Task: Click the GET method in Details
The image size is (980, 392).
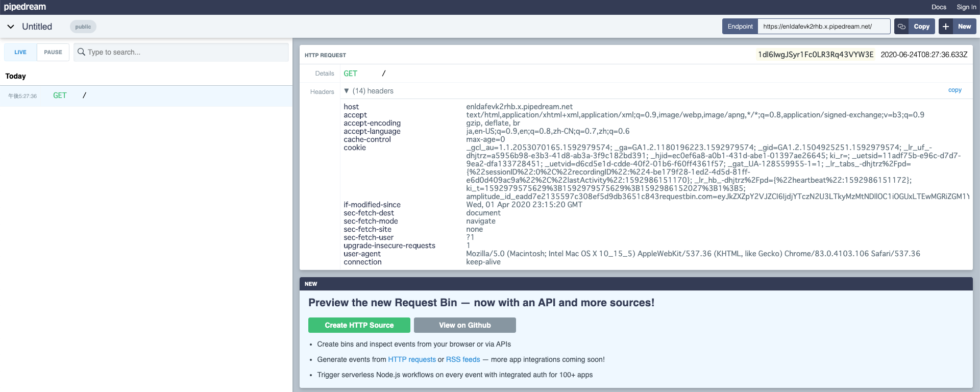Action: tap(350, 73)
